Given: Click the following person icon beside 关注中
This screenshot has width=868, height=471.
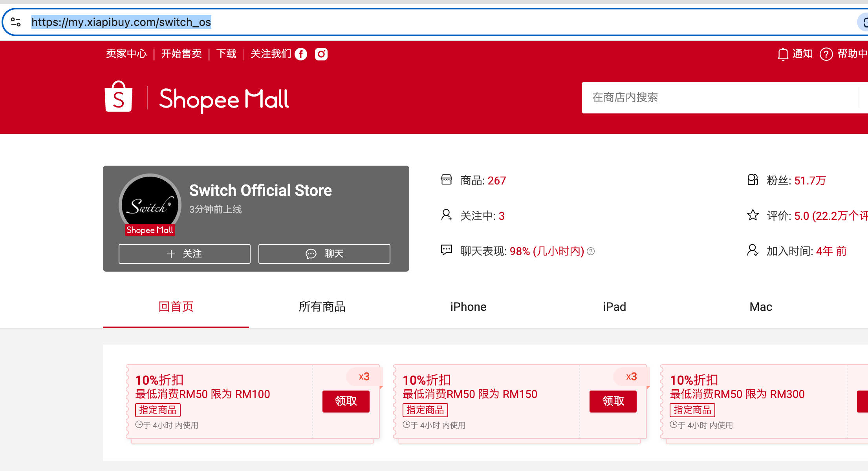Looking at the screenshot, I should 447,215.
